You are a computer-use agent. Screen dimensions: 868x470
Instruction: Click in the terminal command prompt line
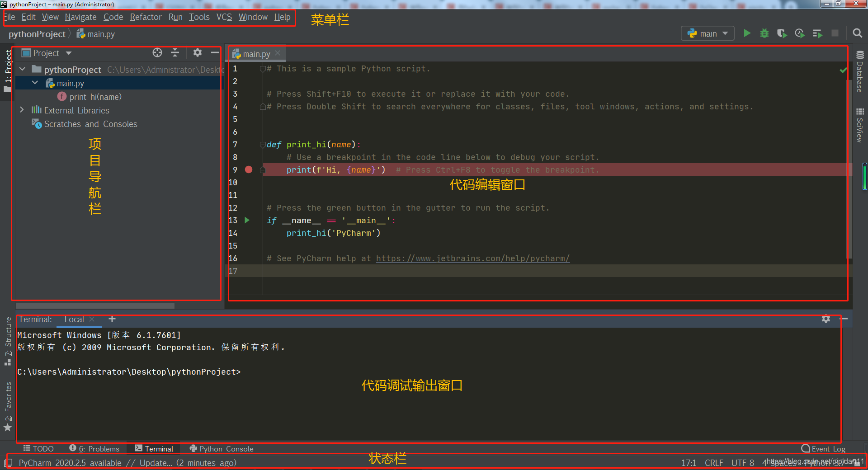[x=129, y=372]
